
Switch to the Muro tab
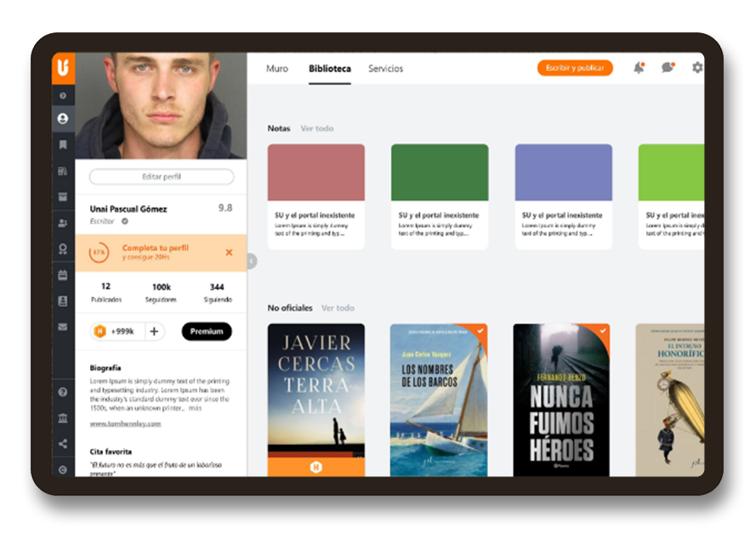(x=277, y=69)
